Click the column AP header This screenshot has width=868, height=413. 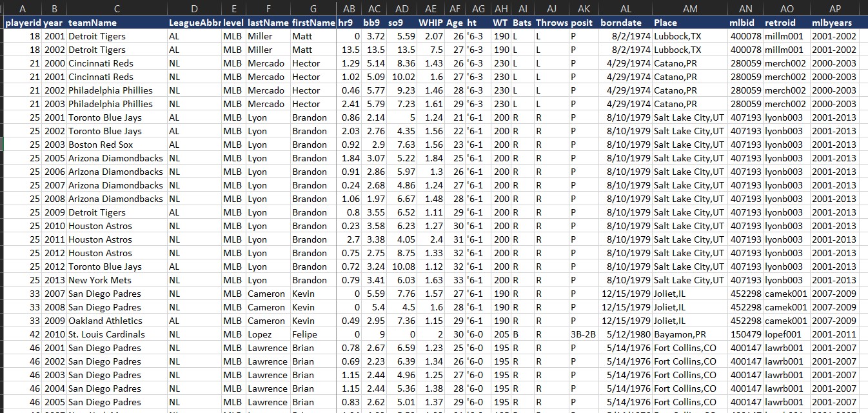[x=834, y=8]
